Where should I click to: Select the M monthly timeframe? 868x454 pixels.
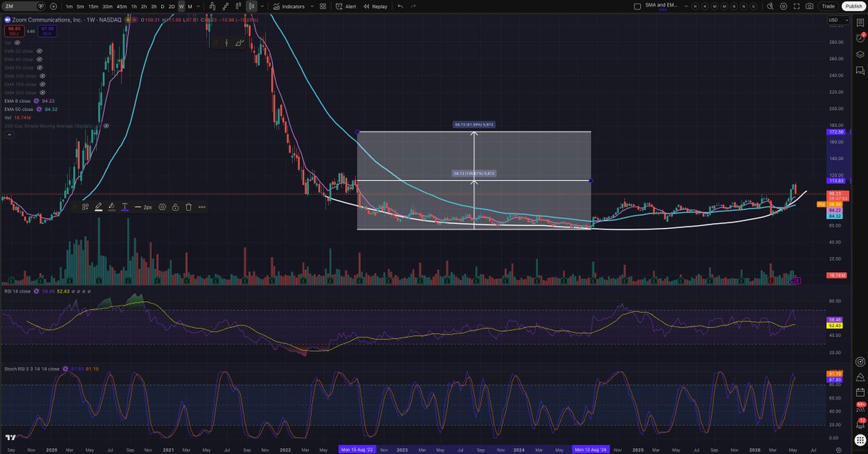(x=190, y=7)
